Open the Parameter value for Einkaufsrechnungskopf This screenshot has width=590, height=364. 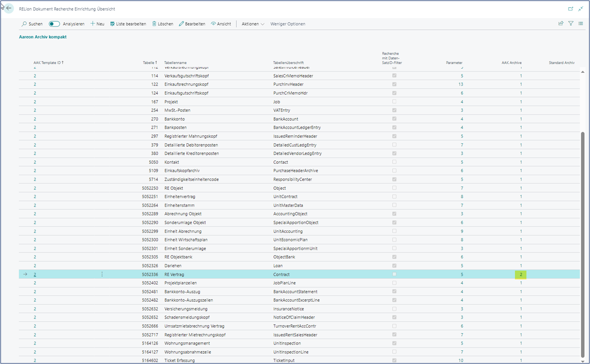point(461,84)
